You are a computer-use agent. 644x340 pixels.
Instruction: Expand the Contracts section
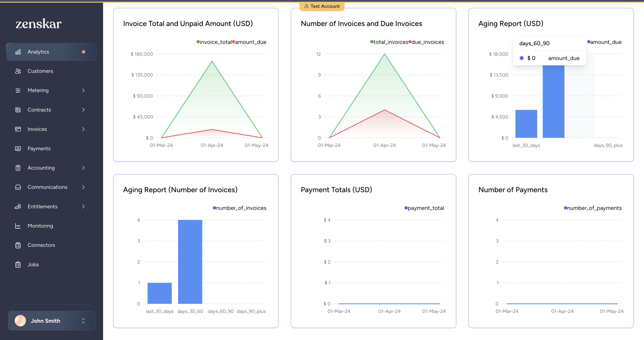click(83, 110)
